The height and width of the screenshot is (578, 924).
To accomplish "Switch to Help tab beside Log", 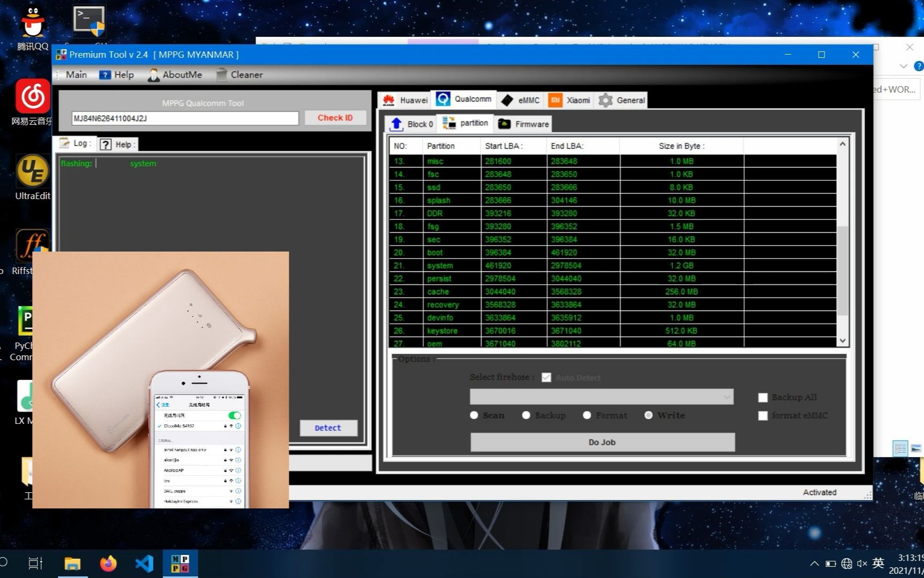I will pyautogui.click(x=118, y=144).
